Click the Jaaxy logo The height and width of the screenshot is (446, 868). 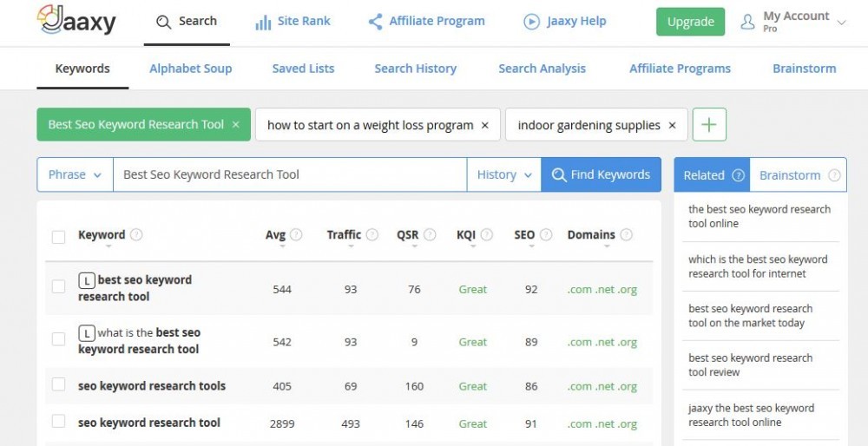click(76, 21)
